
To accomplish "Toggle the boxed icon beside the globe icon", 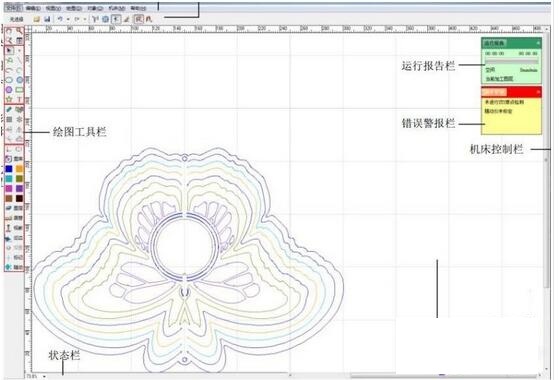I will tap(116, 19).
